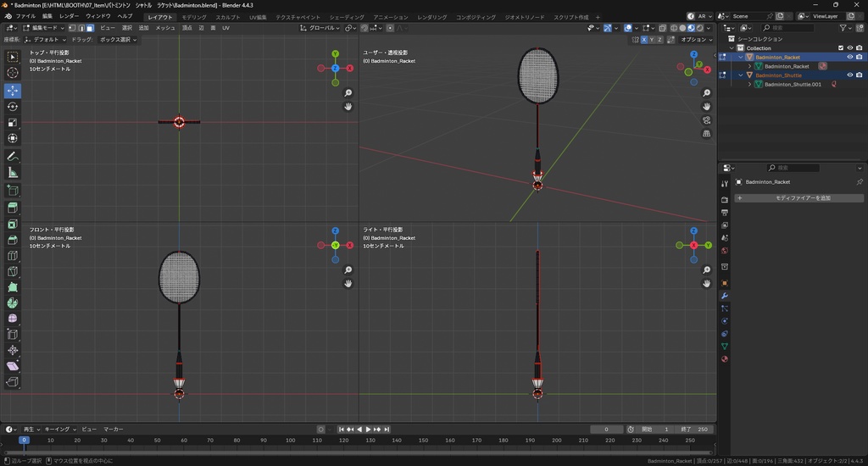The height and width of the screenshot is (466, 868).
Task: Click the zoom magnifier in top-left viewport
Action: tap(348, 93)
